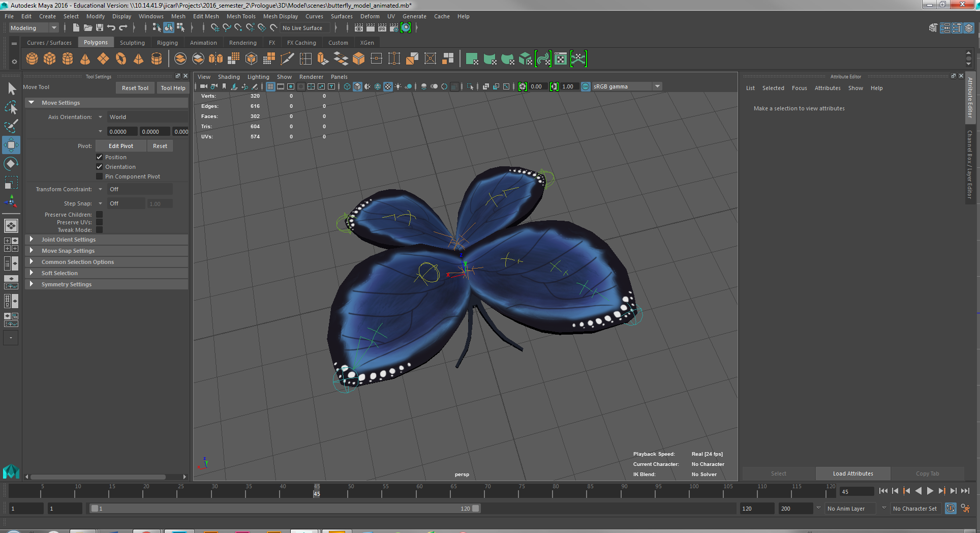Viewport: 980px width, 533px height.
Task: Toggle the Orientation pivot checkbox
Action: tap(100, 167)
